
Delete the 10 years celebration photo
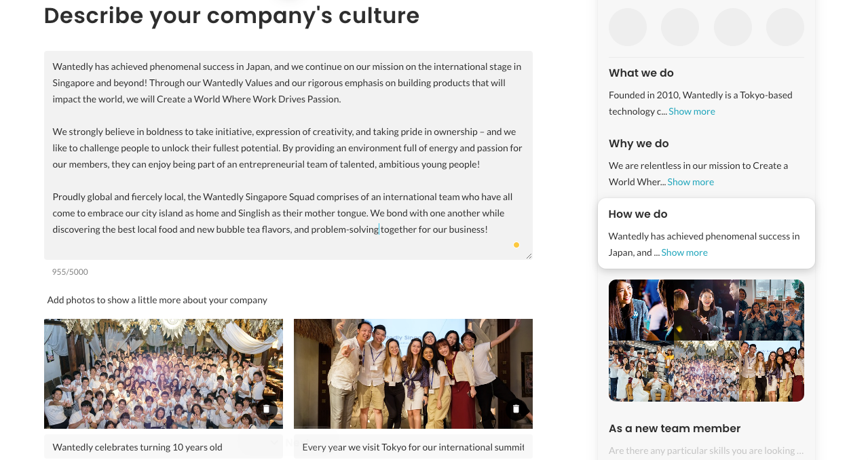[x=266, y=409]
